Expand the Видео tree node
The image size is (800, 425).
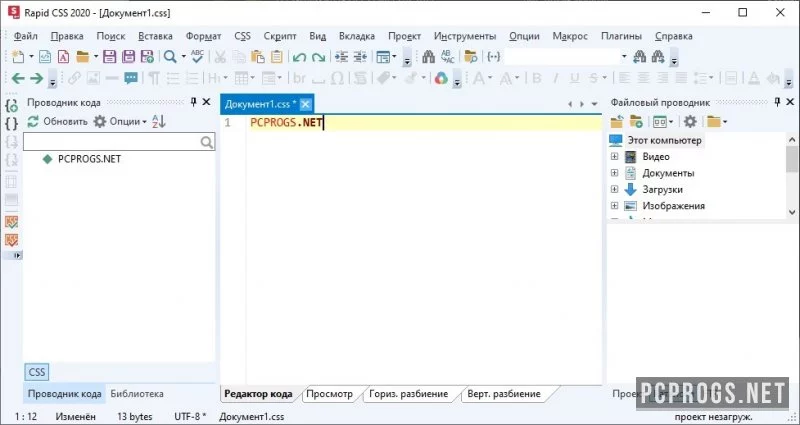[x=614, y=157]
